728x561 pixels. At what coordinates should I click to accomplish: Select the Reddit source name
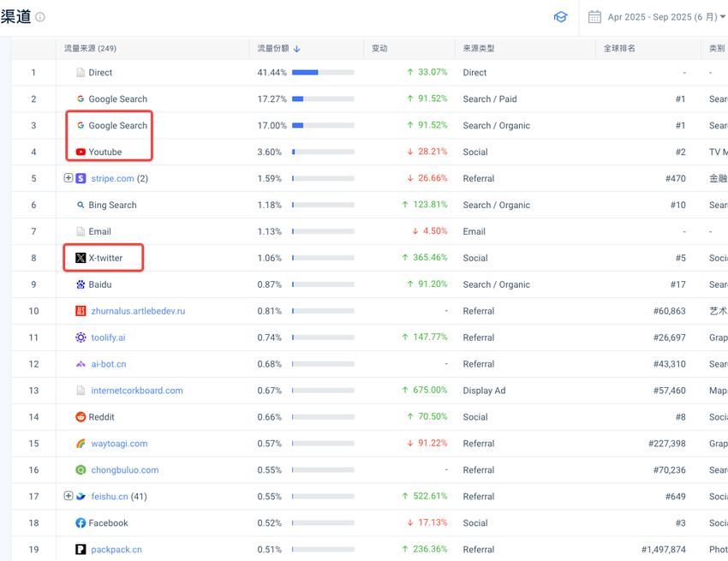(101, 417)
